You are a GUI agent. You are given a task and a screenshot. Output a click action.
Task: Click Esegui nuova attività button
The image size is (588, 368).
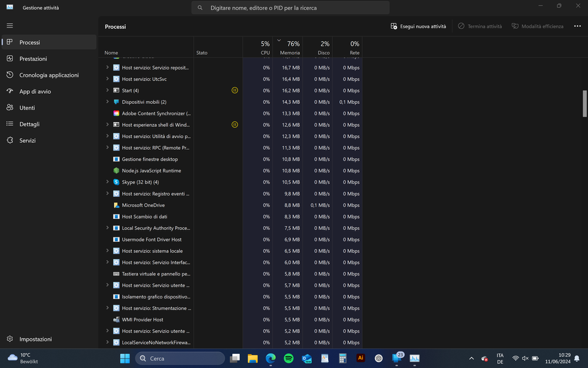coord(418,27)
